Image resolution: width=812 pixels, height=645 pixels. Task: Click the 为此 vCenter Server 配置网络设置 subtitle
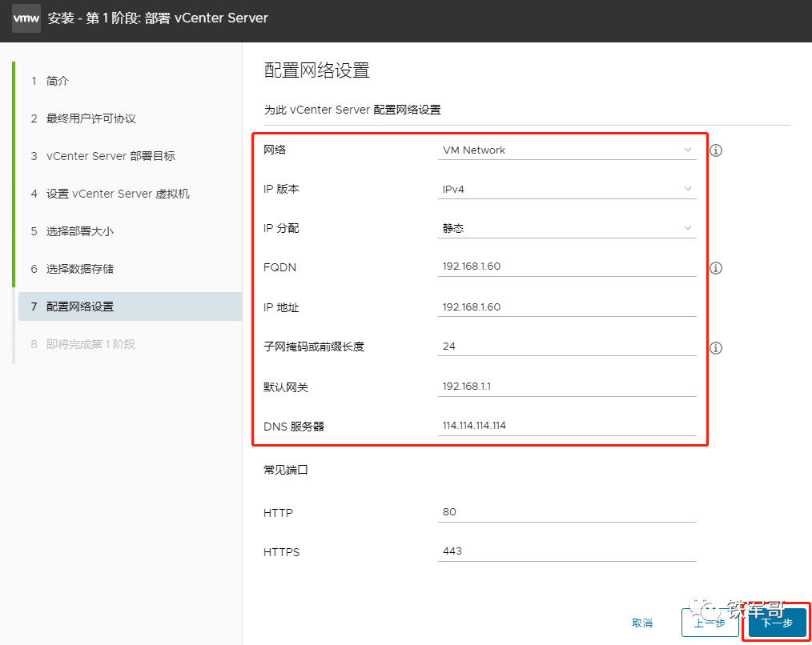coord(352,110)
